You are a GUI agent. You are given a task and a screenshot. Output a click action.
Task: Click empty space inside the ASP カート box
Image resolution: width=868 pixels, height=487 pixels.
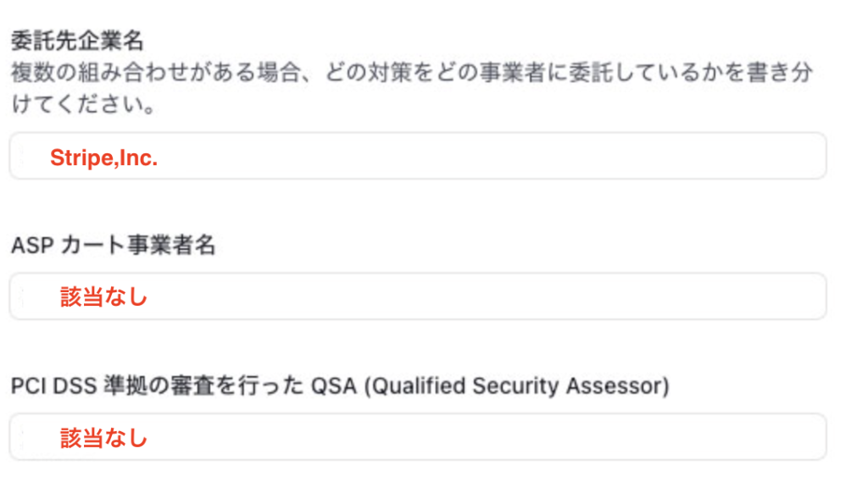coord(509,296)
